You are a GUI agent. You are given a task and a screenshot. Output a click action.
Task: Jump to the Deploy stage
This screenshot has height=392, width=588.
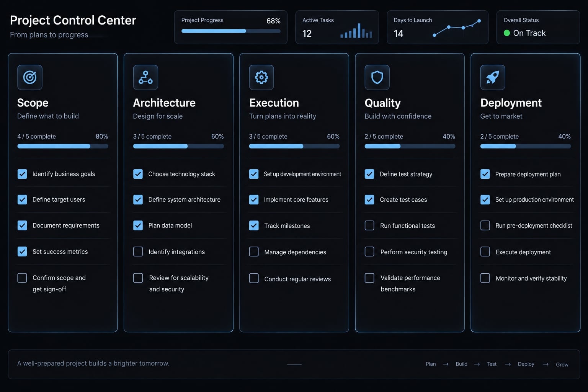coord(526,364)
